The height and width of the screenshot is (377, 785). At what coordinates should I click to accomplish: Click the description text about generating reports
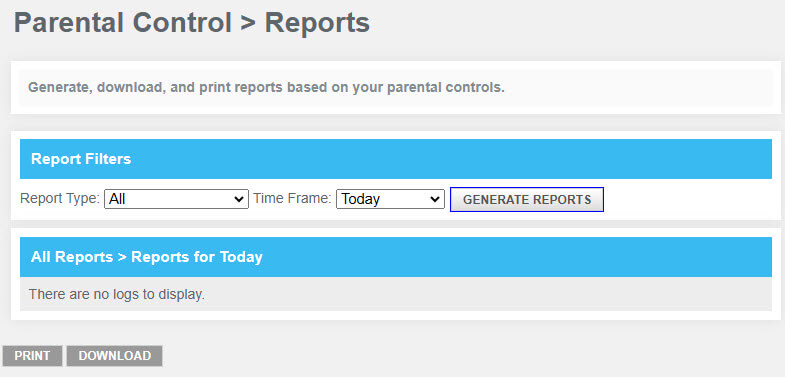pyautogui.click(x=266, y=88)
